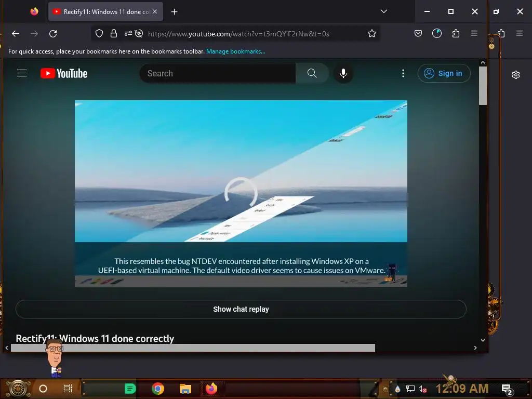Click the Firefox View icon left of tabs
Image resolution: width=532 pixels, height=399 pixels.
pos(34,11)
